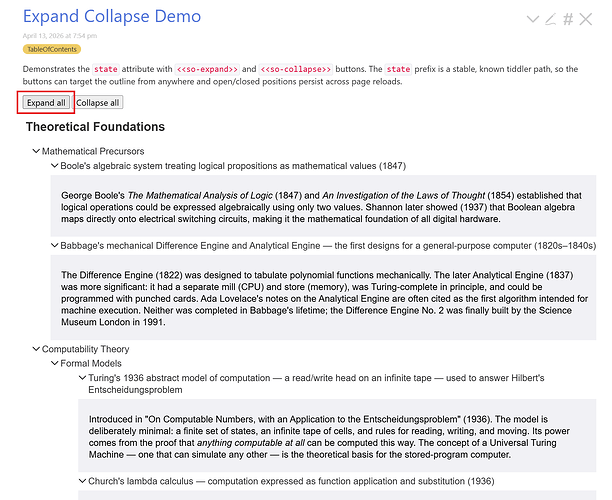This screenshot has height=500, width=612.
Task: Edit this tiddler with the pencil icon
Action: (550, 19)
